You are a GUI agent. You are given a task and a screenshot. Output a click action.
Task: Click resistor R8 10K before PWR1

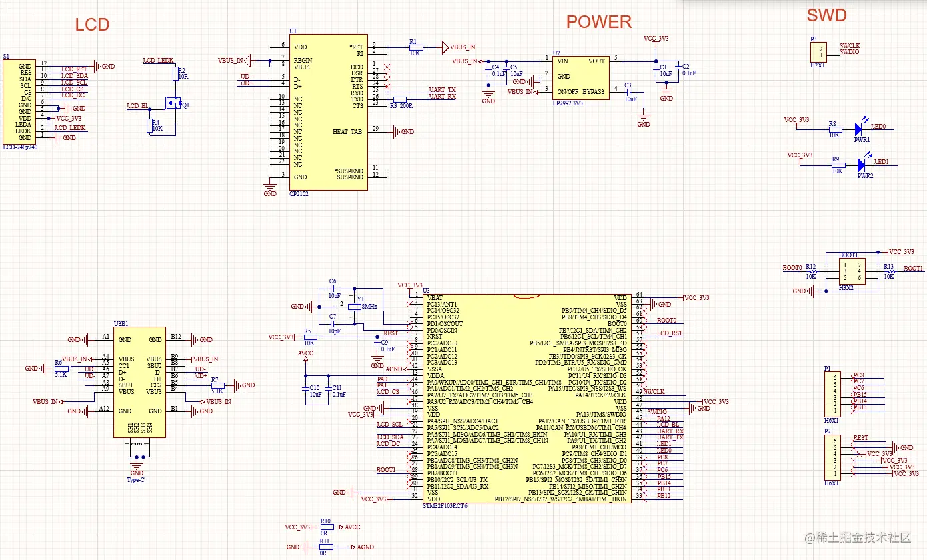(x=834, y=129)
